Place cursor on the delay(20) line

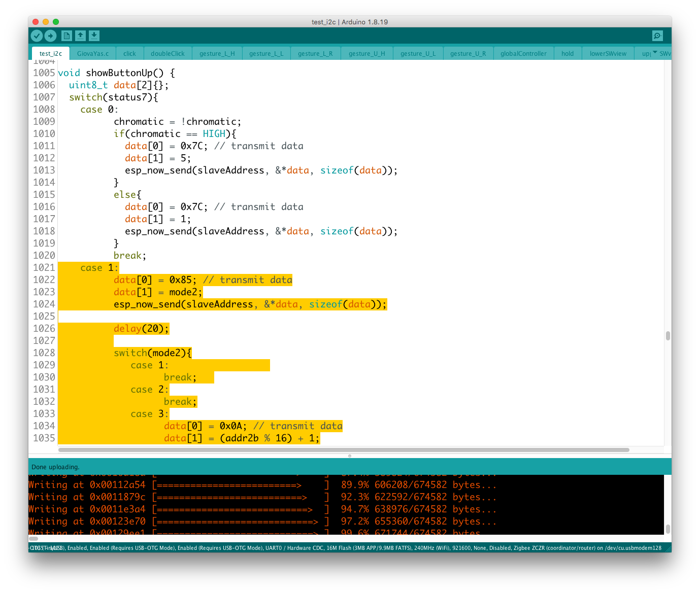click(141, 329)
